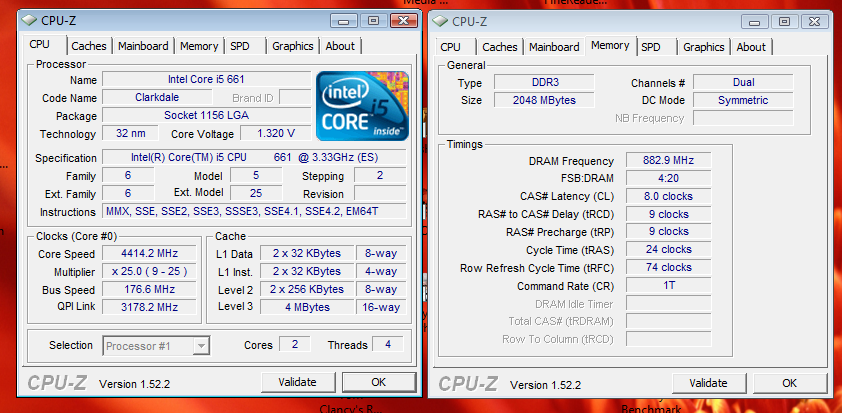Click the Specification field with 3.33GHz (ES)
The width and height of the screenshot is (842, 413).
click(x=254, y=158)
